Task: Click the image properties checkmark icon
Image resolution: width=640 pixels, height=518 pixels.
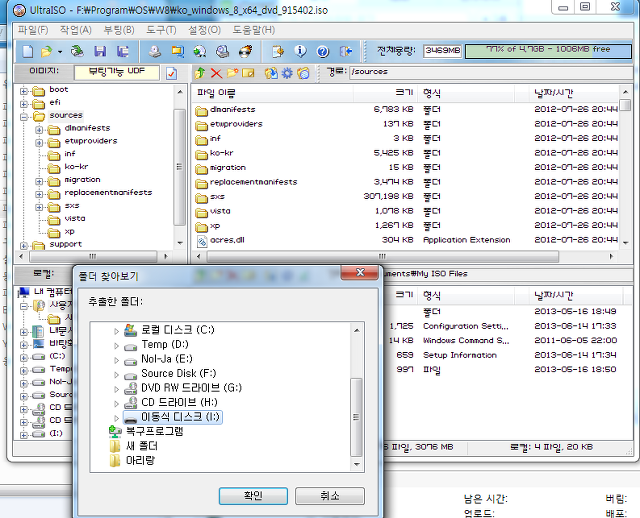Action: (x=171, y=74)
